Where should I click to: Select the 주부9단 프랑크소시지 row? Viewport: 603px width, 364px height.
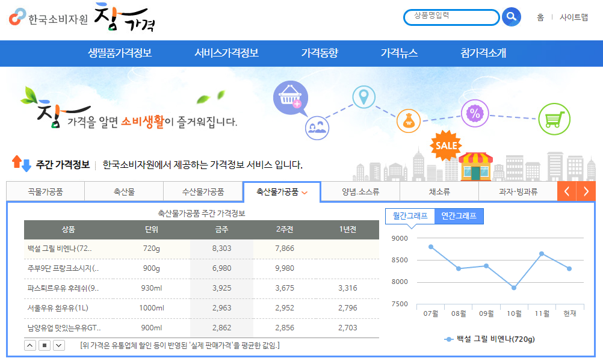202,269
